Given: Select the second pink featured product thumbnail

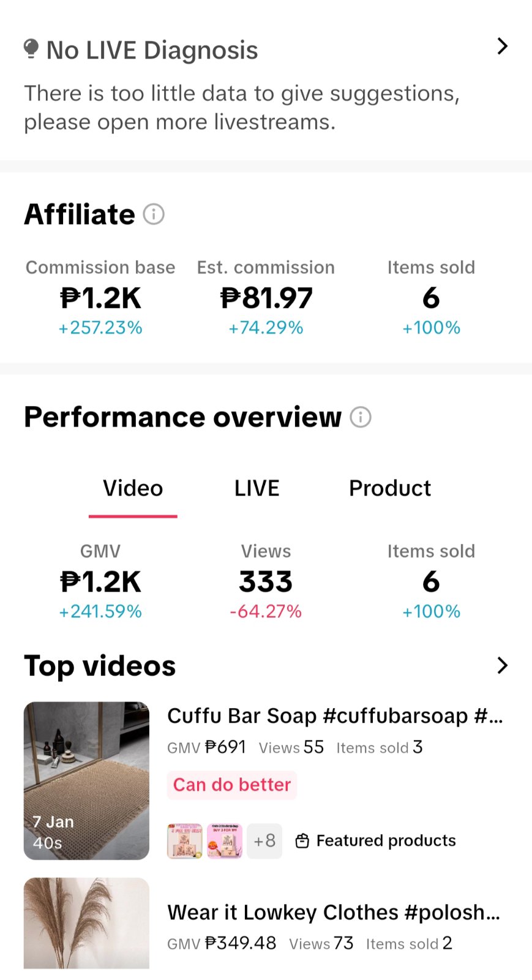Looking at the screenshot, I should [x=225, y=841].
